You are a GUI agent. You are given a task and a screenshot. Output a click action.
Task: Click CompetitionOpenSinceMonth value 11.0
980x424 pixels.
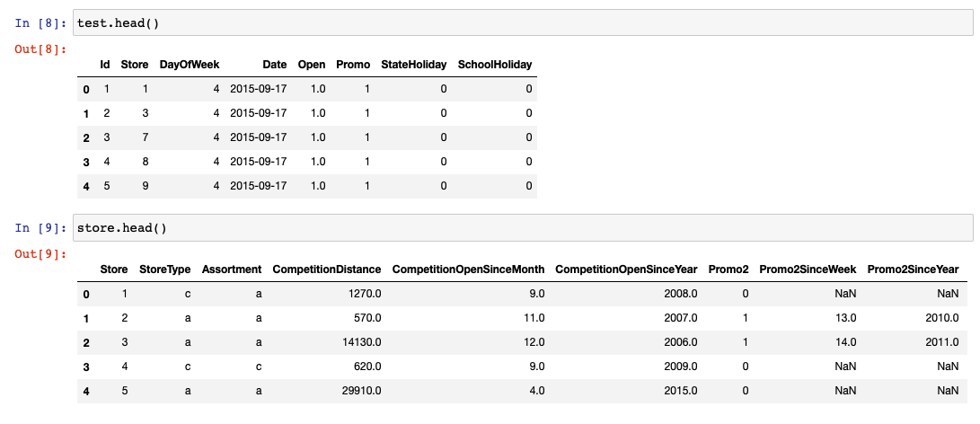click(535, 318)
